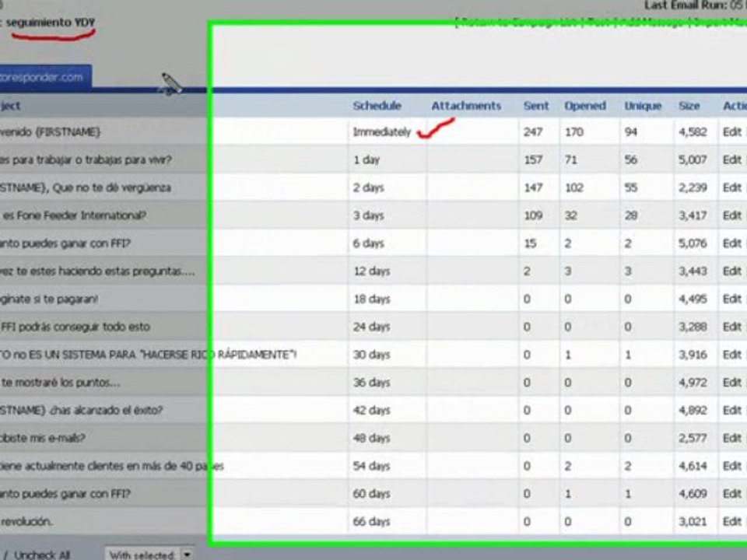
Task: Edit the message scheduled at 2 days
Action: pos(731,187)
